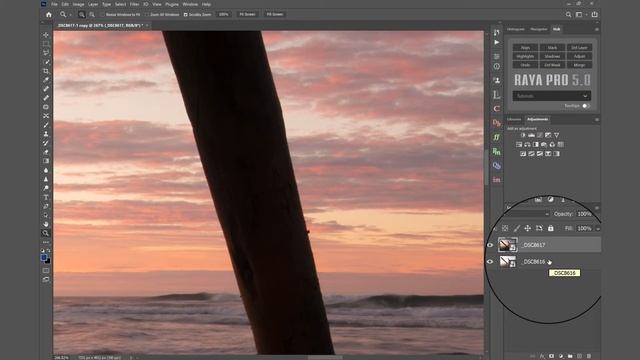Viewport: 640px width, 360px height.
Task: Add an Invert adjustment
Action: pos(523,154)
